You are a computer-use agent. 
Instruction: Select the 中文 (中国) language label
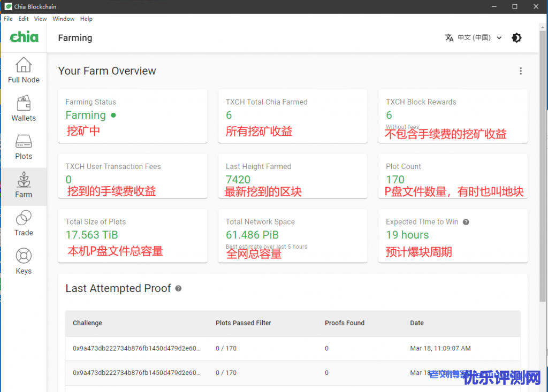(474, 38)
